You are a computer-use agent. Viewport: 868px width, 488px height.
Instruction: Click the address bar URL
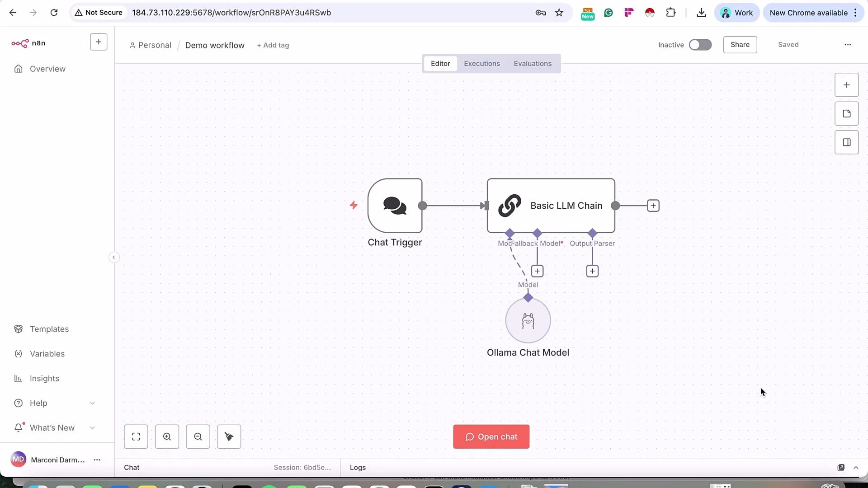point(231,13)
